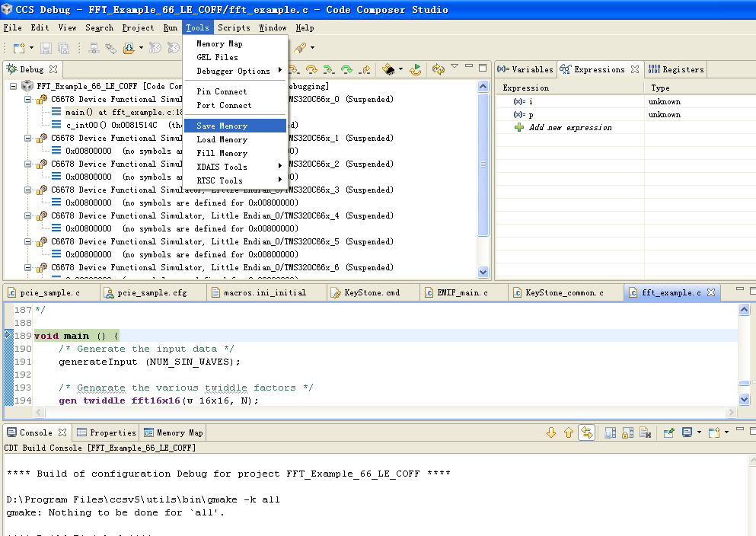
Task: Click console down arrow navigation icon
Action: (x=551, y=432)
